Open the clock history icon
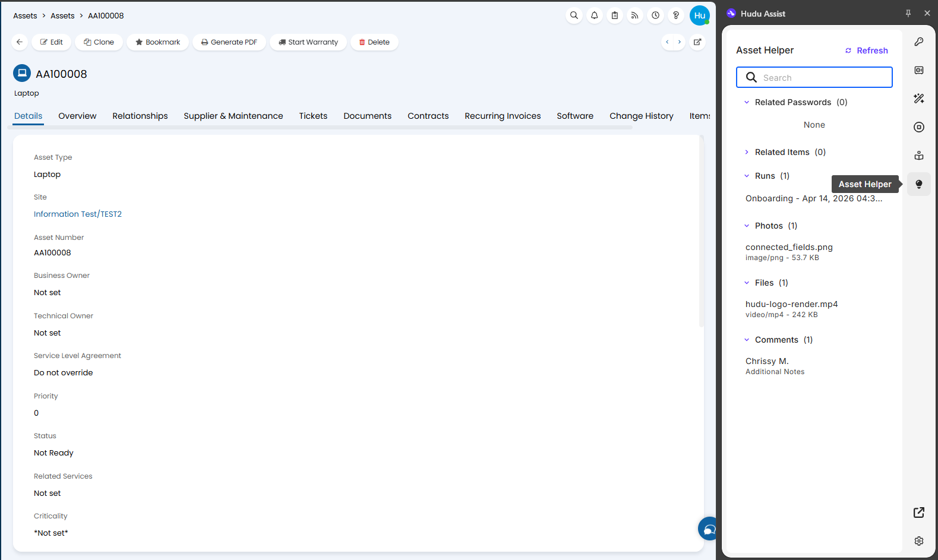Viewport: 938px width, 560px height. point(655,15)
